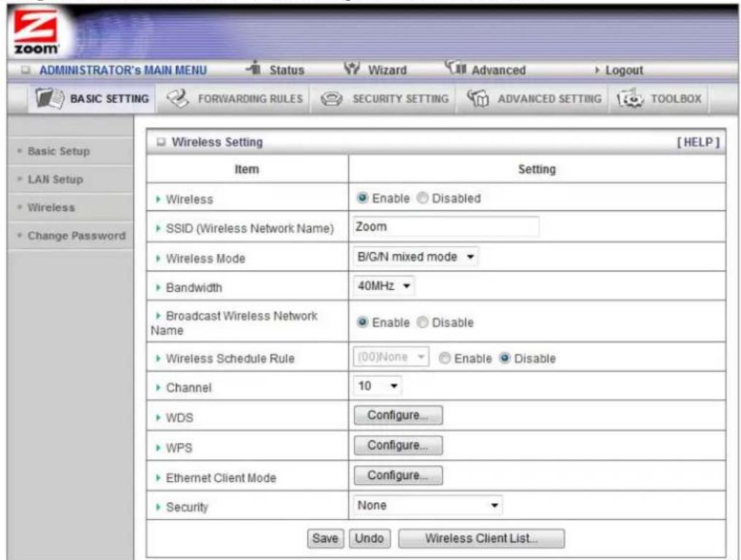This screenshot has height=560, width=741.
Task: Click the Status menu icon
Action: [x=254, y=69]
